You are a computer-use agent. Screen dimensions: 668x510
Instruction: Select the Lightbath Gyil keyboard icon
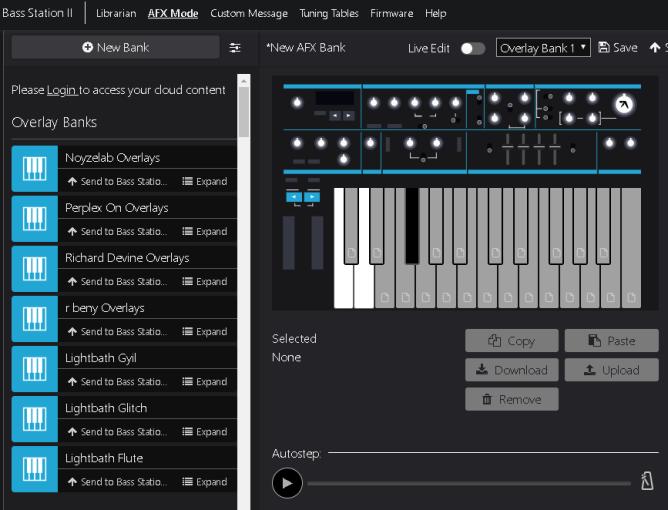click(x=35, y=369)
